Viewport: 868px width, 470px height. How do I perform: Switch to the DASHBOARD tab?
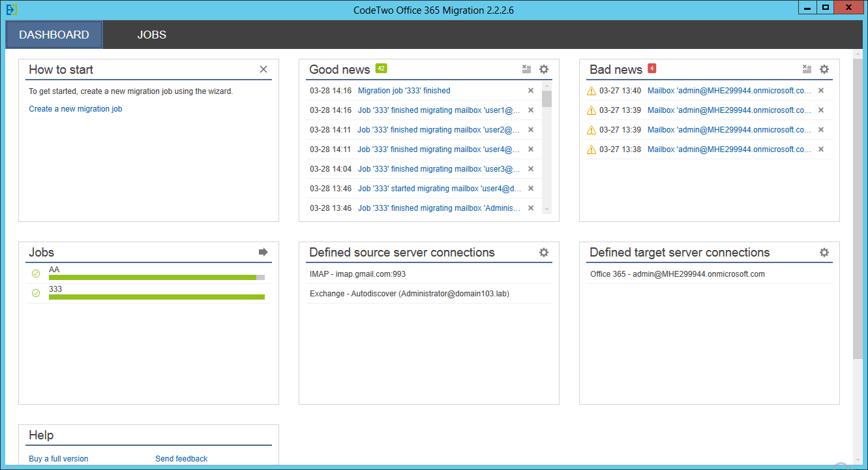(x=54, y=35)
